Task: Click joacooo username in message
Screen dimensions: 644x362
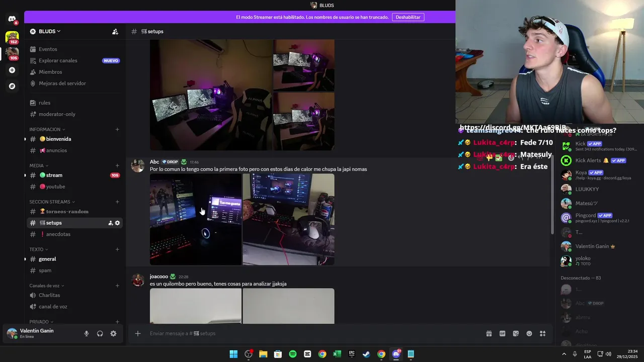Action: click(x=159, y=277)
